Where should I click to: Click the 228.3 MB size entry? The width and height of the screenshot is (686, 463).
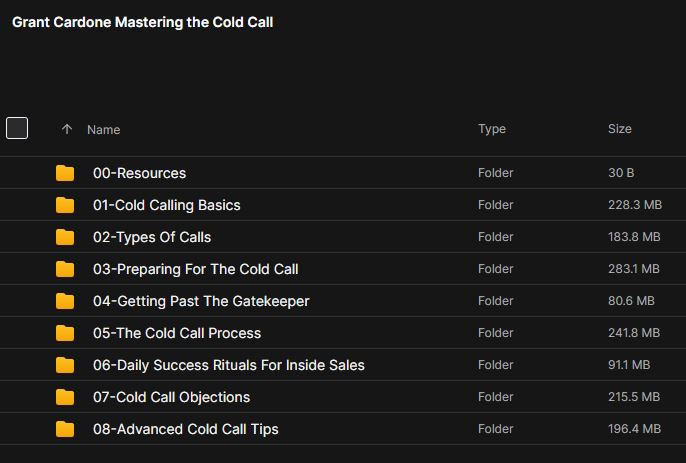634,205
